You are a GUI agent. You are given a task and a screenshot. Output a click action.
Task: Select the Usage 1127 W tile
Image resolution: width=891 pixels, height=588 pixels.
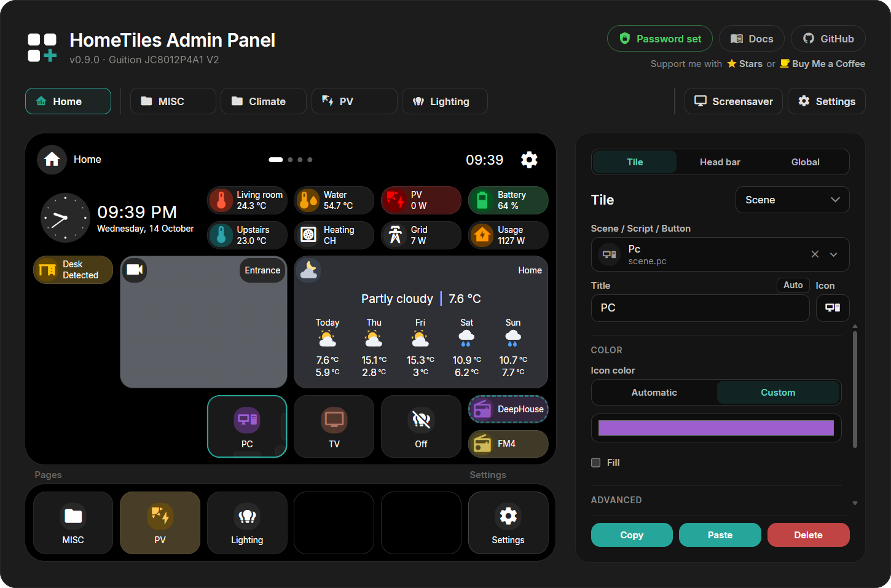coord(508,235)
